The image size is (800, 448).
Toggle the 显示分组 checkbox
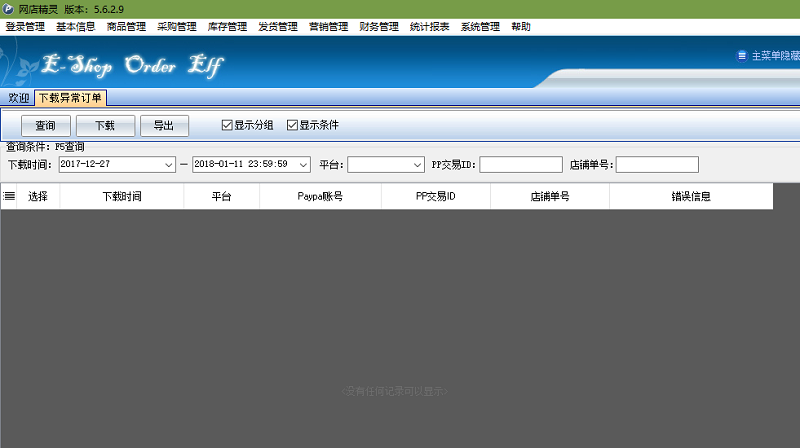(227, 125)
